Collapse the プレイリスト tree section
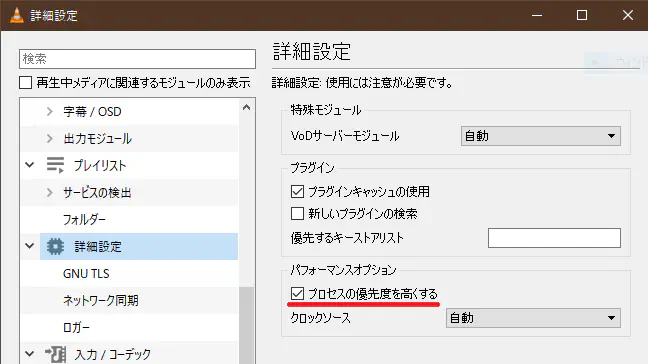 (29, 165)
